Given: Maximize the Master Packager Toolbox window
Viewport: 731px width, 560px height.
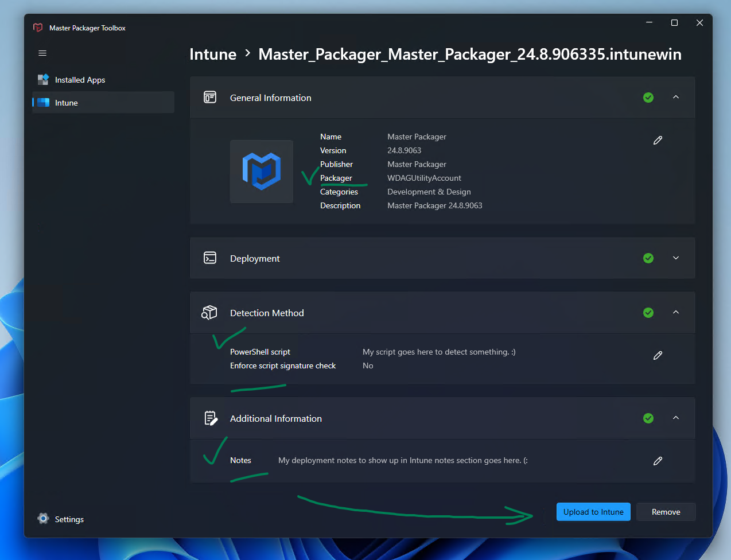Looking at the screenshot, I should [675, 22].
